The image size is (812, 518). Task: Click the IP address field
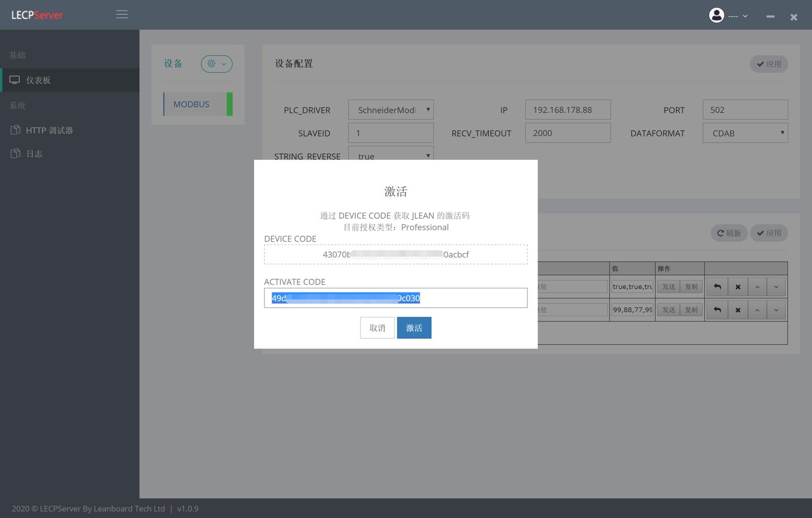click(568, 110)
